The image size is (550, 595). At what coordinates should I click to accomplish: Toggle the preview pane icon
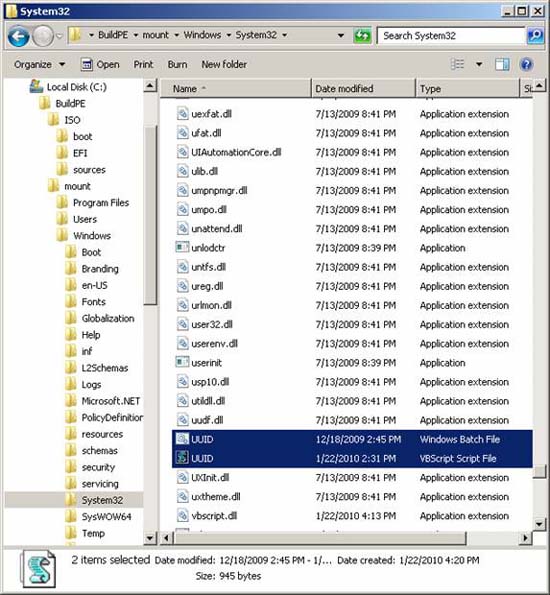tap(502, 65)
